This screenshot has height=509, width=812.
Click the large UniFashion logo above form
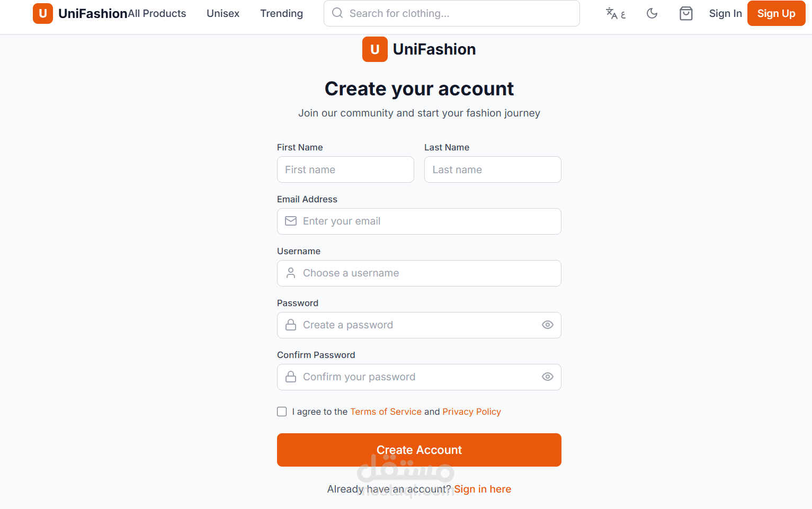point(375,49)
